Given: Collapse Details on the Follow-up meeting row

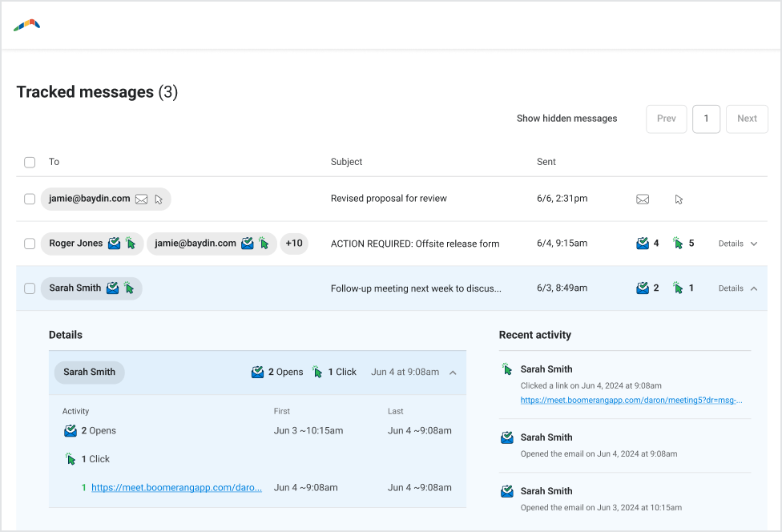Looking at the screenshot, I should (737, 288).
